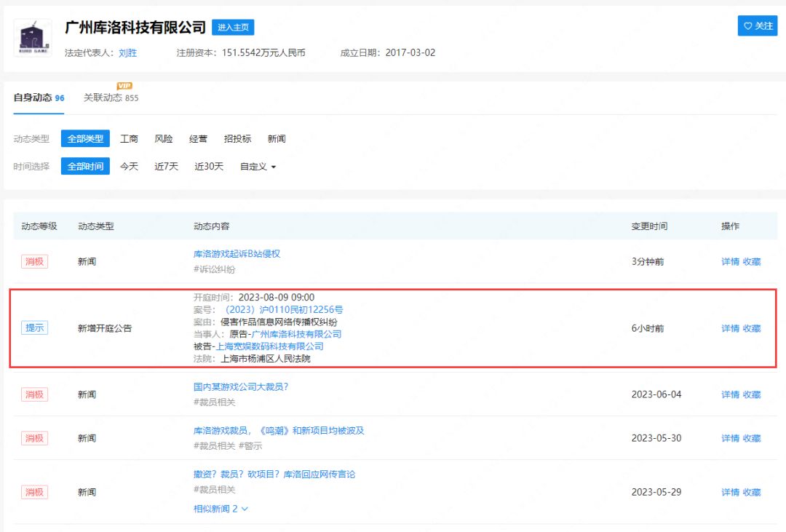The width and height of the screenshot is (786, 532).
Task: Open 详情 for 2023-06-04 news row
Action: 730,394
